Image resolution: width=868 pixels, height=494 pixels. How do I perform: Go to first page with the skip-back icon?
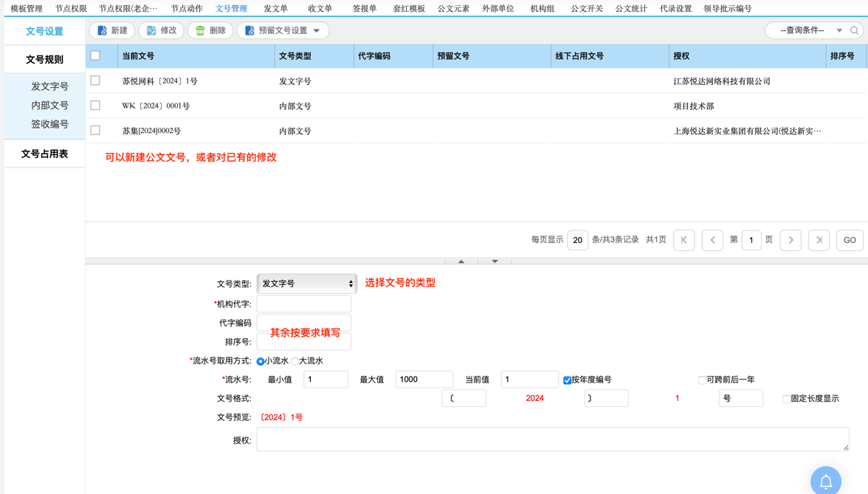pos(684,240)
